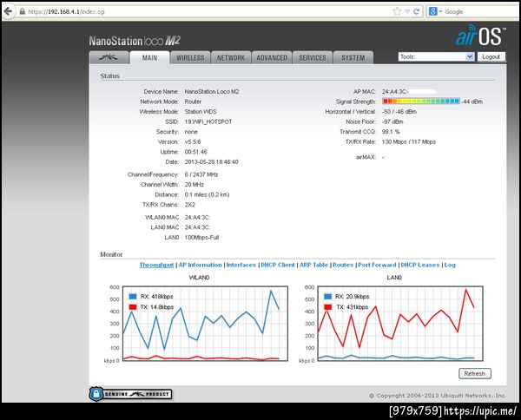Image resolution: width=521 pixels, height=420 pixels.
Task: Open the DHCP Client link
Action: click(278, 265)
